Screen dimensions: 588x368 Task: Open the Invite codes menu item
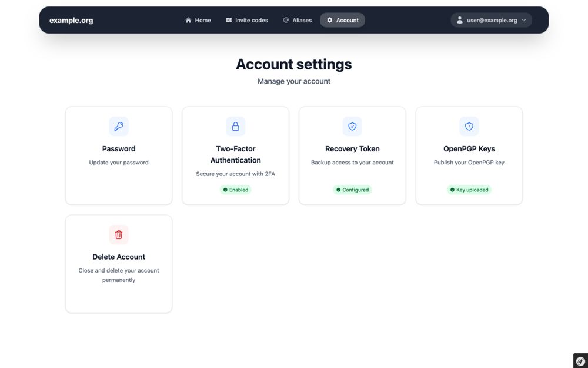click(247, 20)
